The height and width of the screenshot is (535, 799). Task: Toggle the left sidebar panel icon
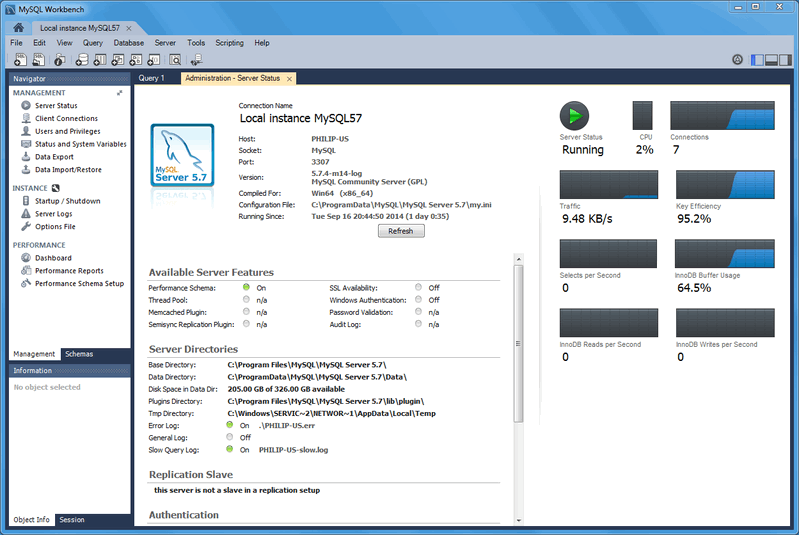coord(757,60)
